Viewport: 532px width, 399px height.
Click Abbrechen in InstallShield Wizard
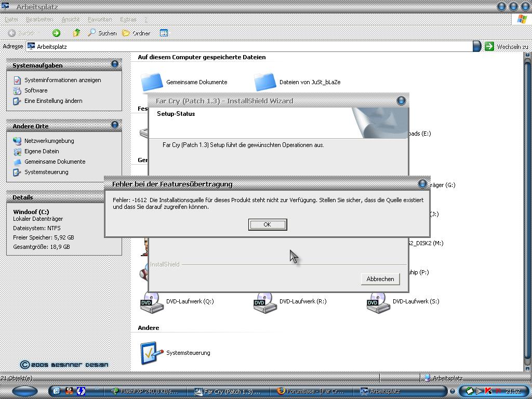[x=380, y=279]
